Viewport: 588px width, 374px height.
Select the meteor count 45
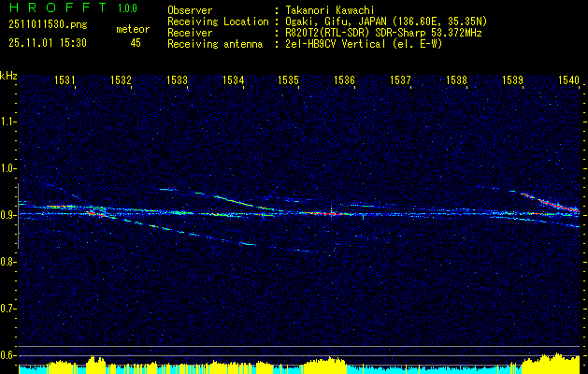point(136,43)
